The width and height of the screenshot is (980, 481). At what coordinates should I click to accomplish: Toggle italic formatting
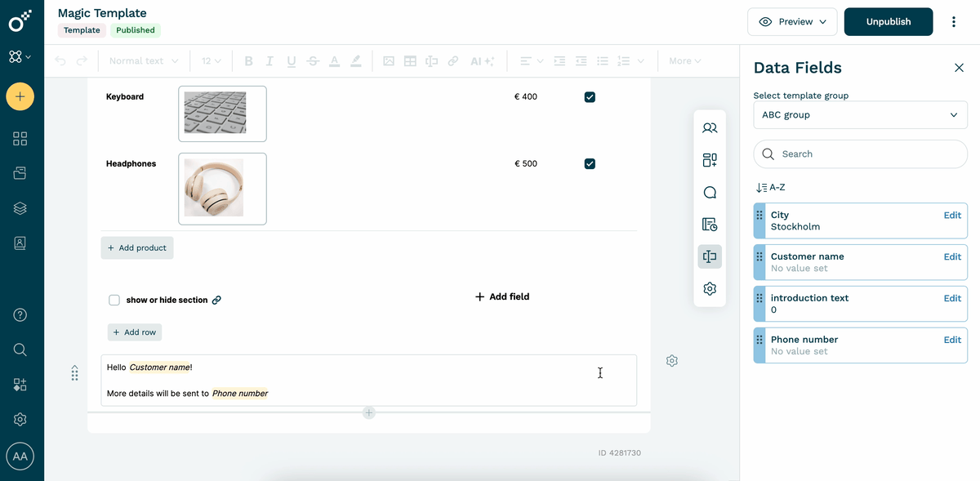270,61
